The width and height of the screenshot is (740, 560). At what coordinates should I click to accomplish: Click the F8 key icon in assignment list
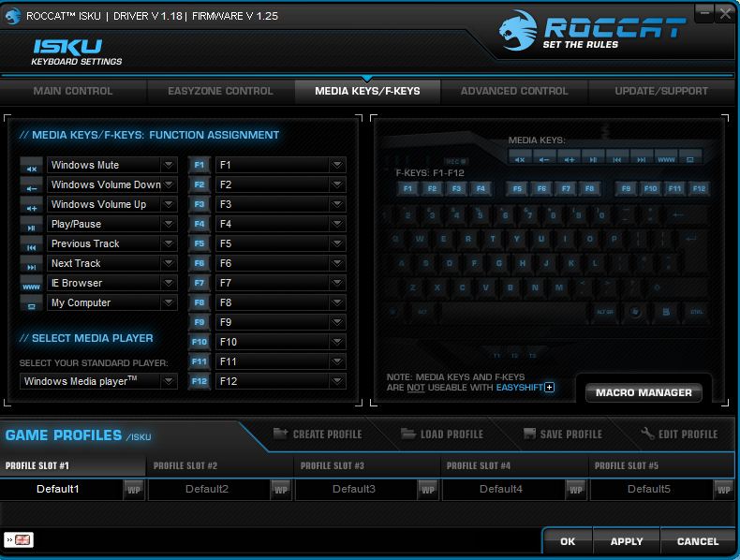pyautogui.click(x=200, y=302)
